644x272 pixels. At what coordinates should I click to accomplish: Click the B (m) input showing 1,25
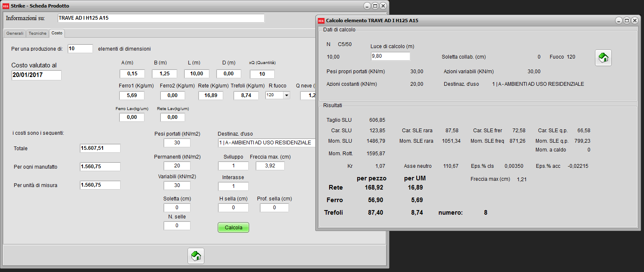(x=164, y=74)
